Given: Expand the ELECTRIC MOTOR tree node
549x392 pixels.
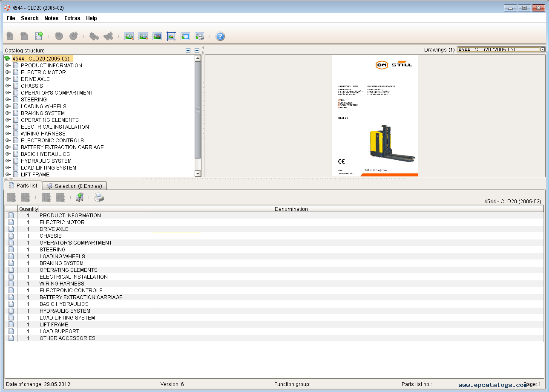Looking at the screenshot, I should [8, 72].
